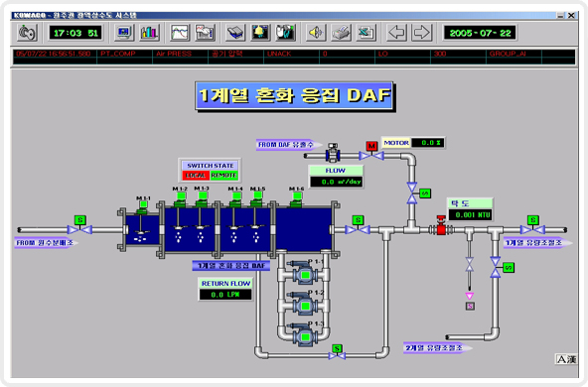Select pump P 1-1 green status indicator
Image resolution: width=588 pixels, height=387 pixels.
click(305, 275)
